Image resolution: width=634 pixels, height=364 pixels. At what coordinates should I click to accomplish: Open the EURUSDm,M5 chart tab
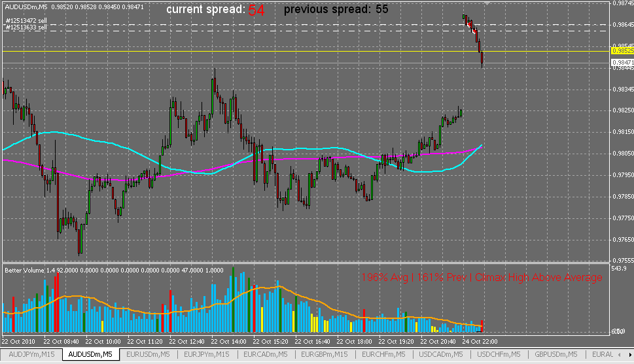point(148,354)
